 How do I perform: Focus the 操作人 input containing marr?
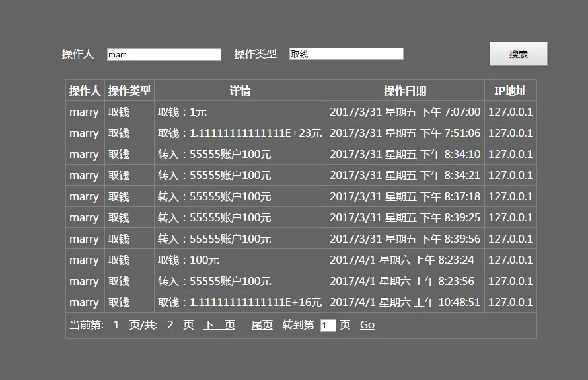[164, 54]
